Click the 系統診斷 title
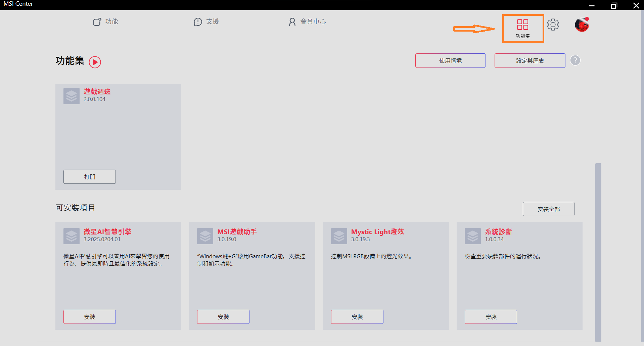644x346 pixels. 498,231
